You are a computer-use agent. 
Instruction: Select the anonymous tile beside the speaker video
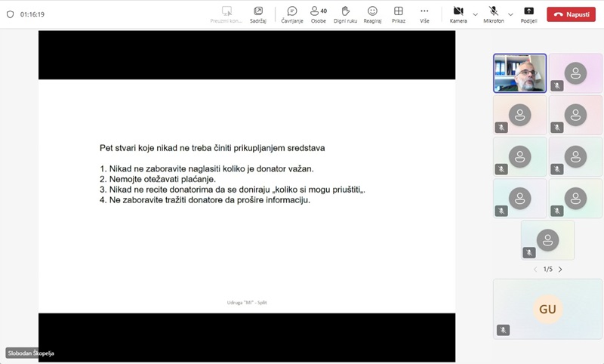[x=575, y=73]
